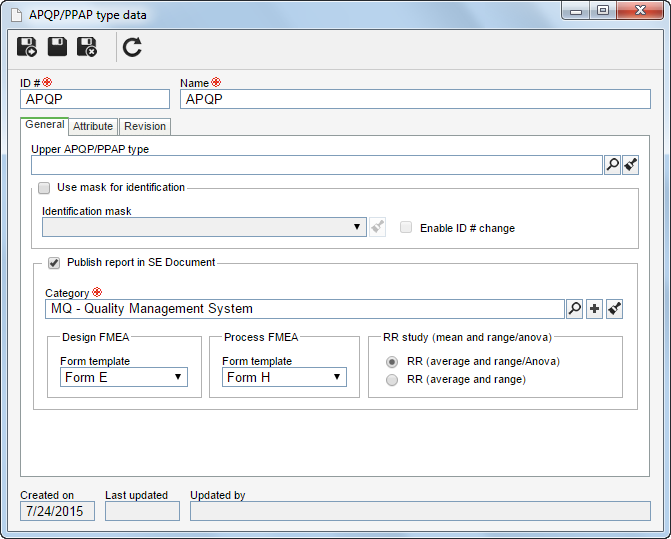
Task: Clear the Upper APQP/PPAP type field
Action: [630, 165]
